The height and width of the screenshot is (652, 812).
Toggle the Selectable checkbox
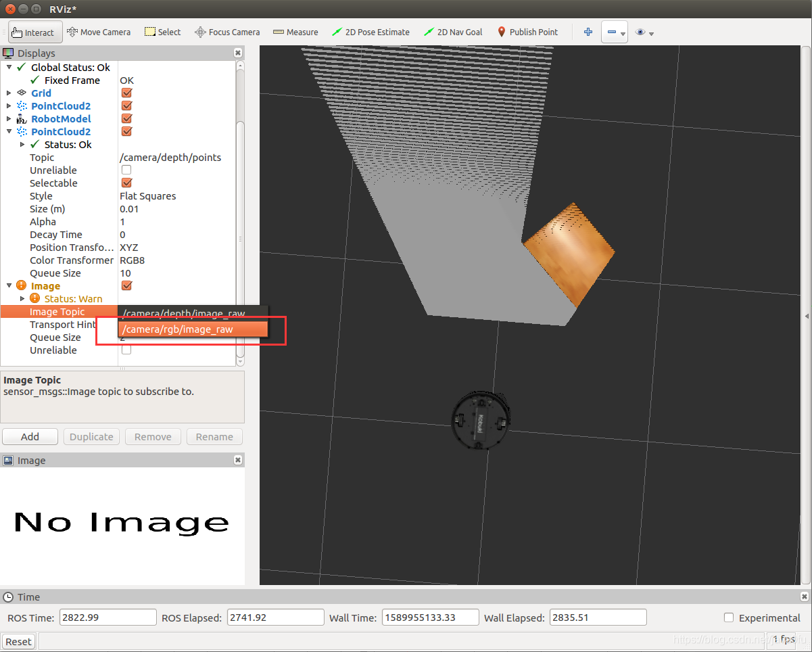click(x=126, y=183)
